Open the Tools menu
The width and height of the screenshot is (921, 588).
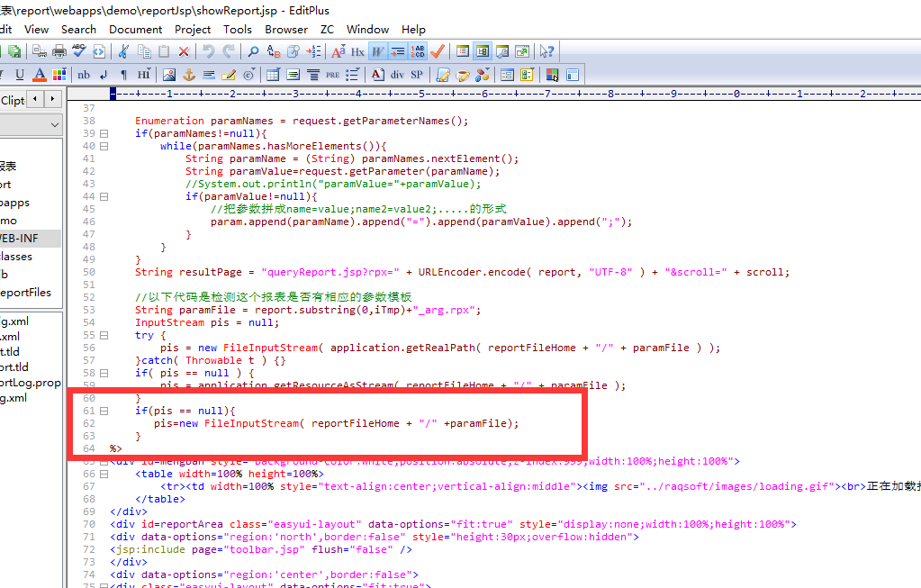click(x=238, y=30)
